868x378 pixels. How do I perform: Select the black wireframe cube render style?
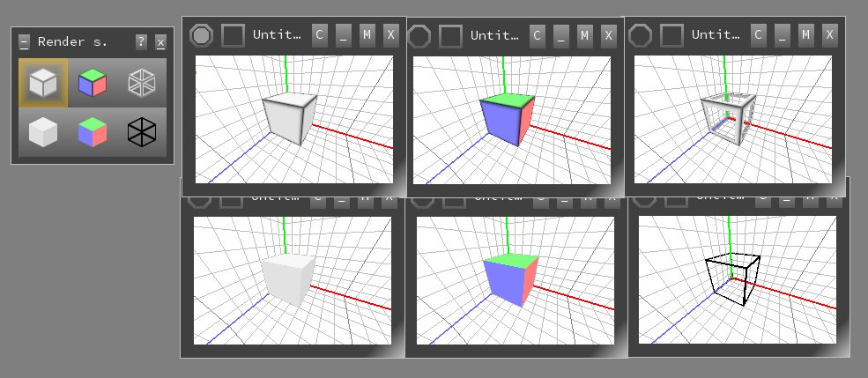point(142,132)
